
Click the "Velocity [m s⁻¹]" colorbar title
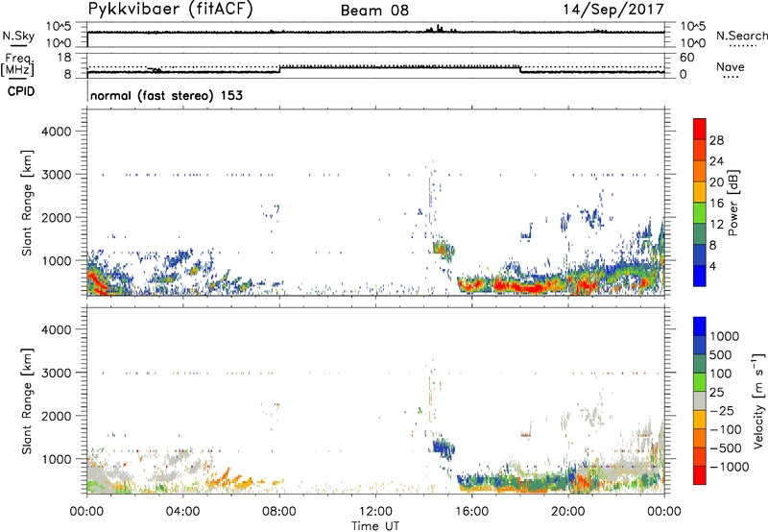758,400
